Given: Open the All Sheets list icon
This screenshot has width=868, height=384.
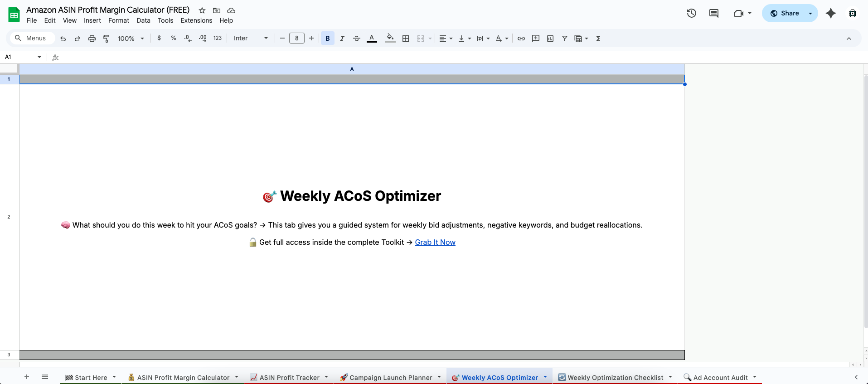Looking at the screenshot, I should pos(45,377).
